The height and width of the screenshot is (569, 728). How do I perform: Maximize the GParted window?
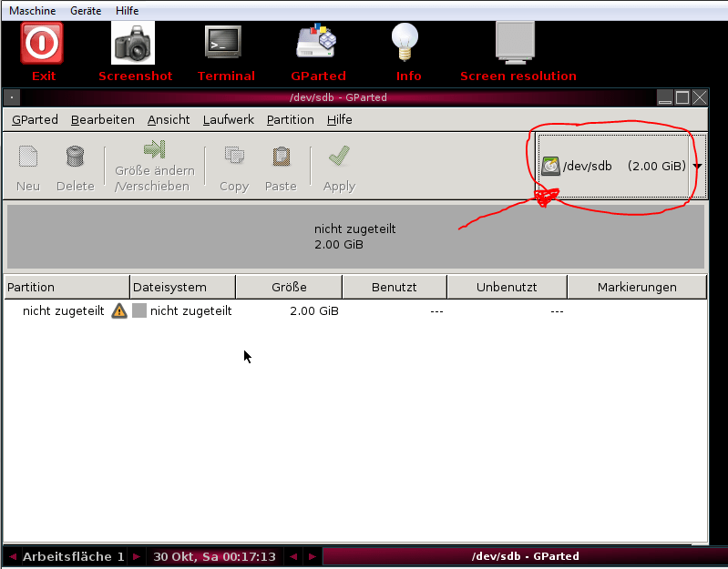coord(682,97)
